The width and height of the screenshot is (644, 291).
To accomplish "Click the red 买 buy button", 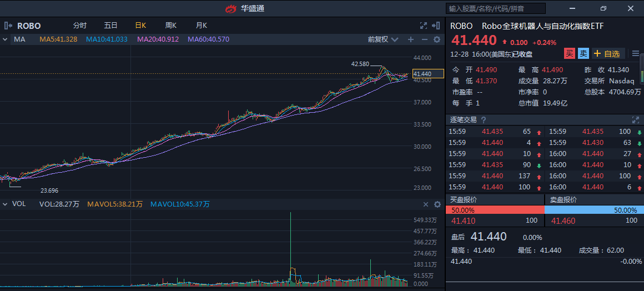I will point(569,54).
